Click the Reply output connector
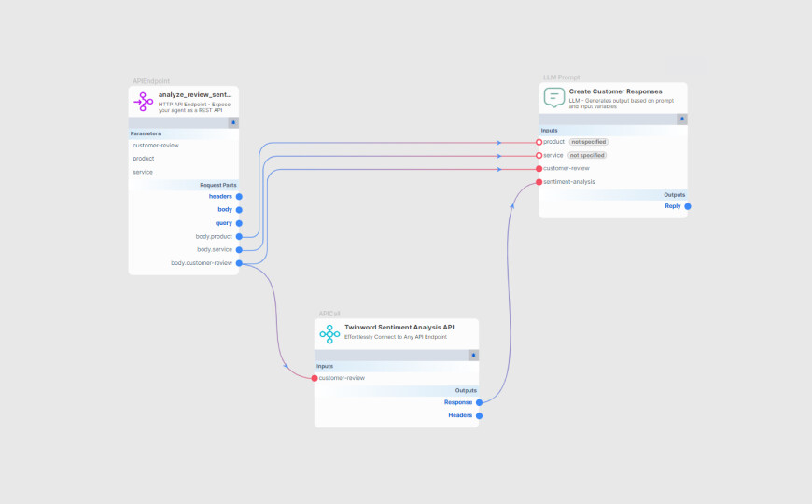The image size is (812, 504). coord(688,206)
